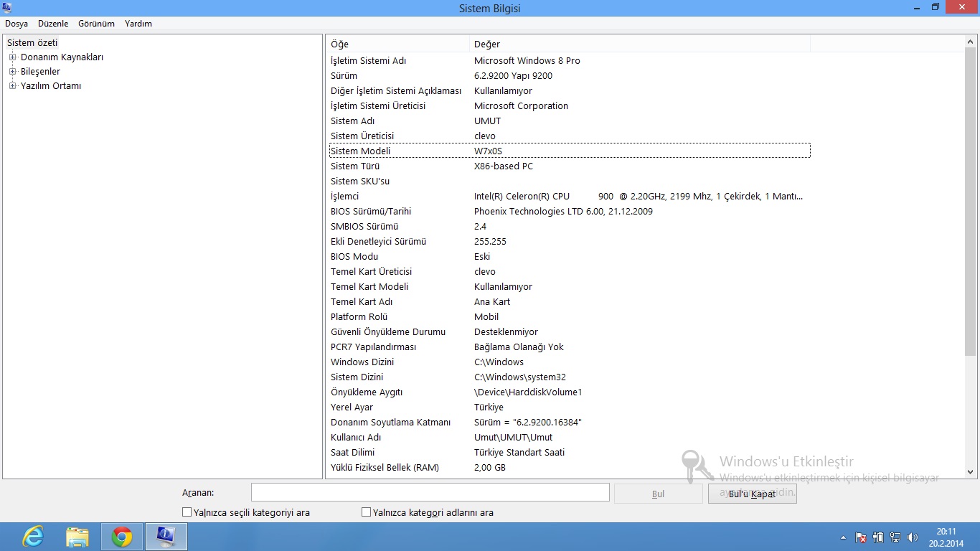Click the Bul button
Image resolution: width=980 pixels, height=551 pixels.
(x=659, y=494)
